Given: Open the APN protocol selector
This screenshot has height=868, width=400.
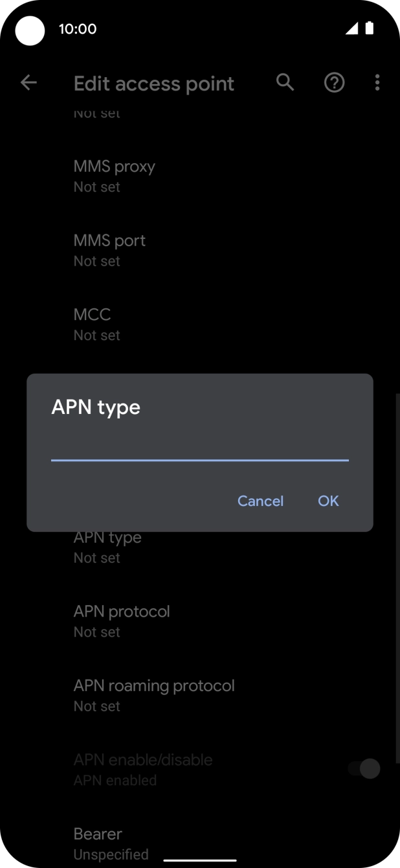Looking at the screenshot, I should click(x=122, y=620).
